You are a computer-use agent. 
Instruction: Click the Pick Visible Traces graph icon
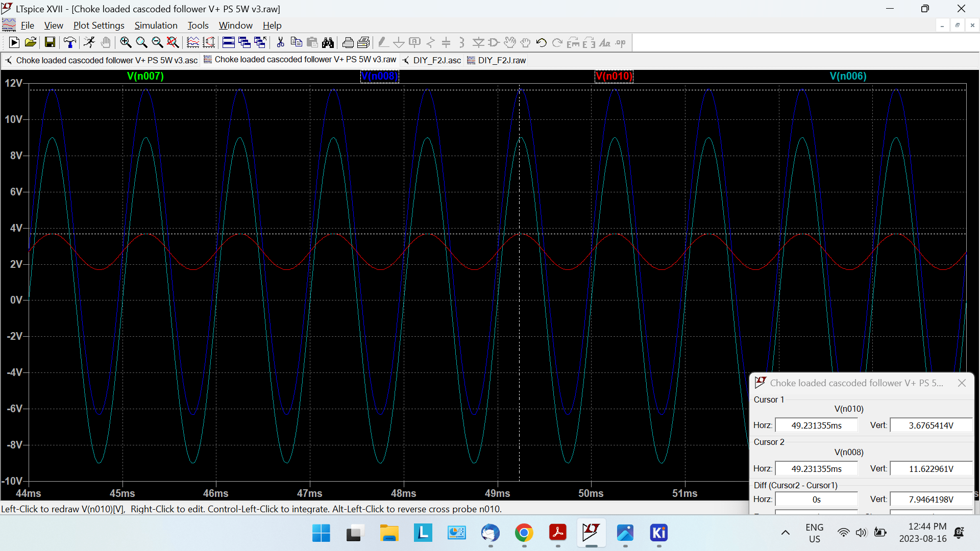click(193, 43)
